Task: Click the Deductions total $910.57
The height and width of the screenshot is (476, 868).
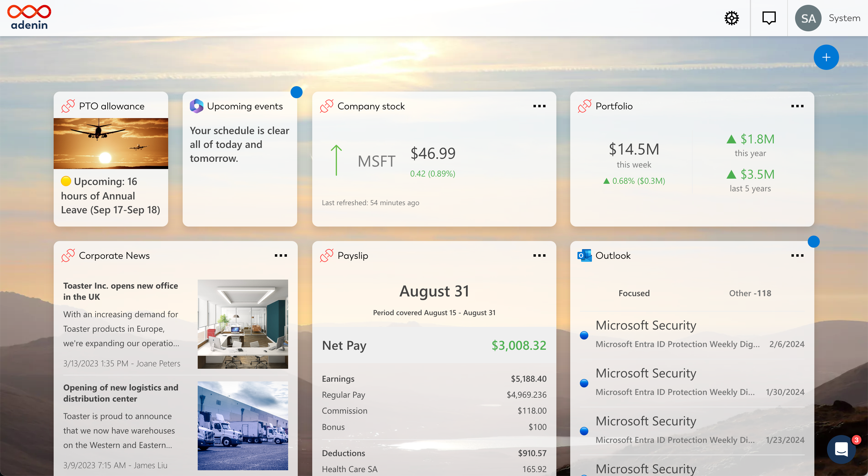Action: pyautogui.click(x=532, y=453)
